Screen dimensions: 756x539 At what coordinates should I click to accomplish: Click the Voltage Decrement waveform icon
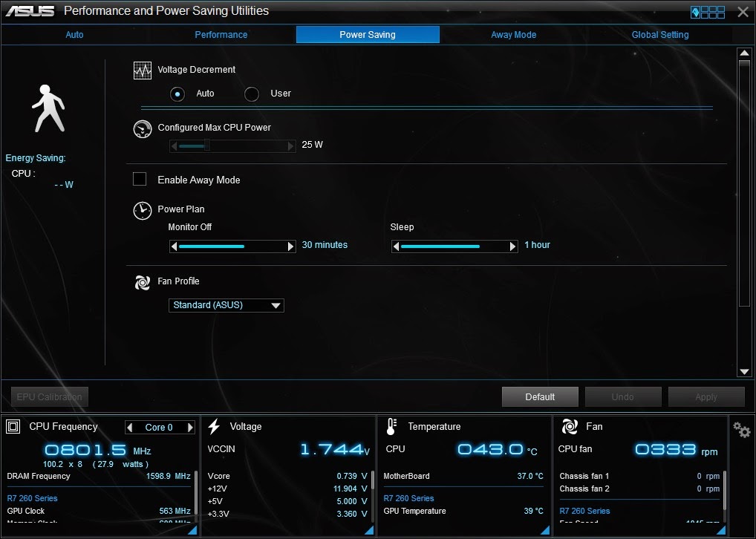click(x=143, y=71)
